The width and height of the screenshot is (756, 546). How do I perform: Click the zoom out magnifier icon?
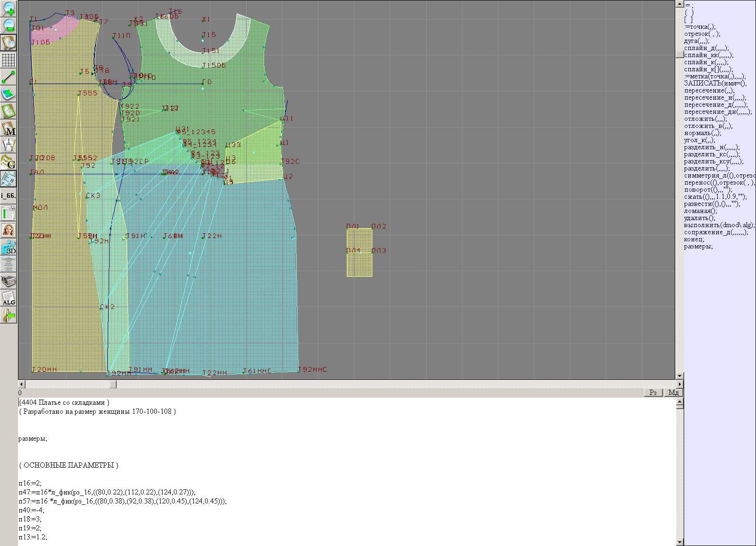point(9,26)
